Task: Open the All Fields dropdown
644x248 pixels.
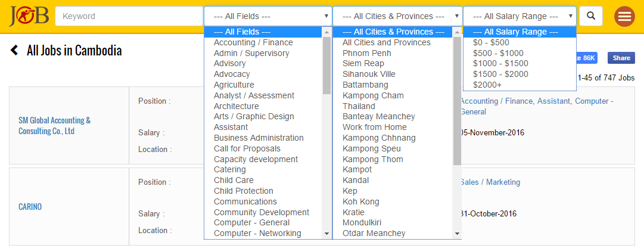Action: click(x=267, y=17)
